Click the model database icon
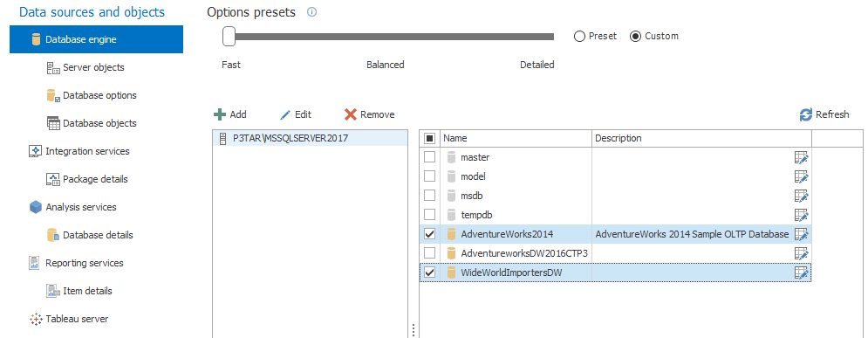 click(451, 176)
